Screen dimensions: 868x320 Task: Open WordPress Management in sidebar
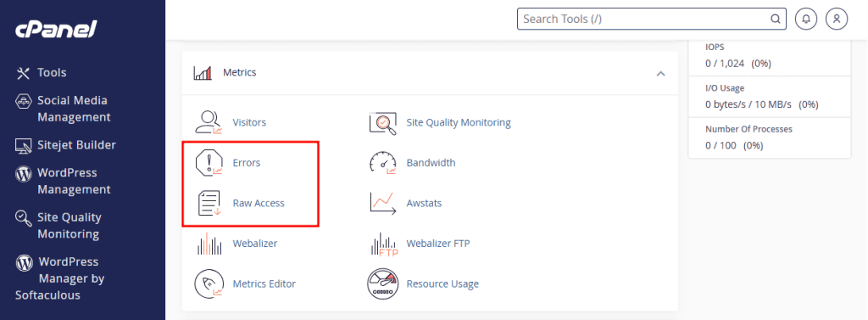click(x=75, y=182)
